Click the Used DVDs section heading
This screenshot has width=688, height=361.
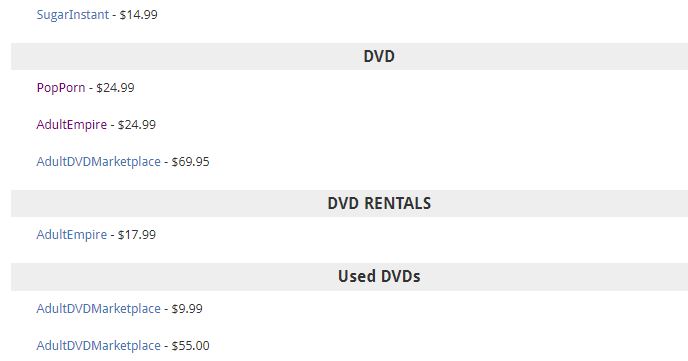pyautogui.click(x=379, y=276)
